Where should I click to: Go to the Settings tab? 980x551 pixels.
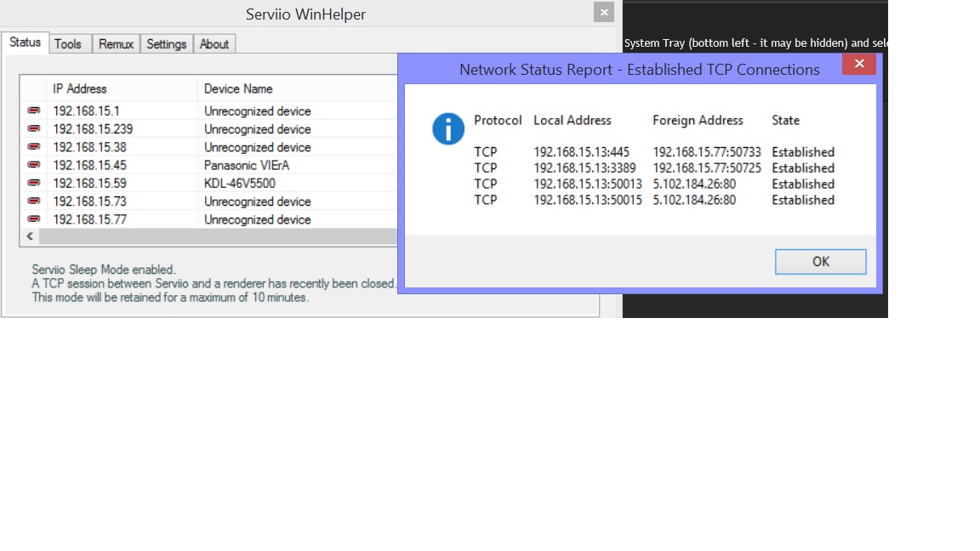(x=166, y=44)
